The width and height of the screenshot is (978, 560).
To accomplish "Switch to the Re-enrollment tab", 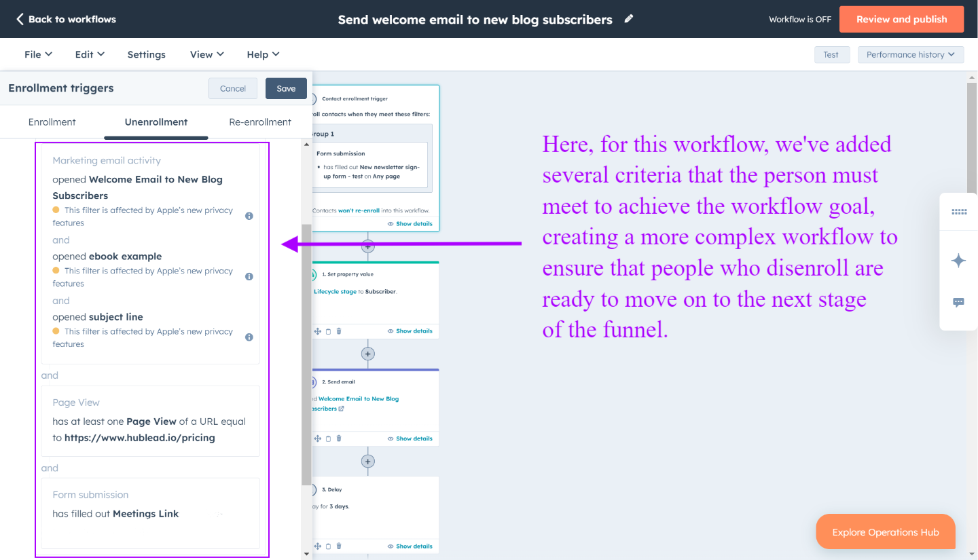I will click(x=260, y=122).
